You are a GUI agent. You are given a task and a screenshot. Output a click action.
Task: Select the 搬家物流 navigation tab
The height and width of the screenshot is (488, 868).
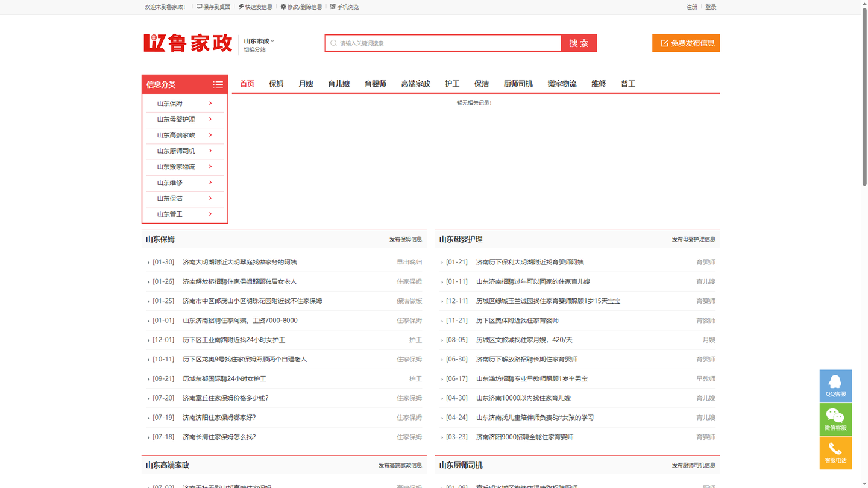point(562,84)
